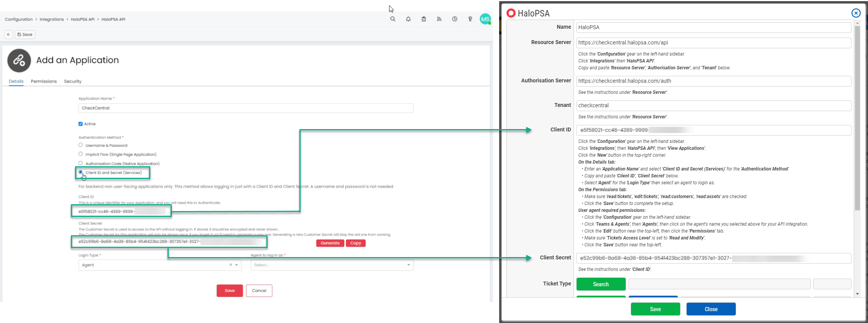Click the red Save button below the form

(230, 290)
